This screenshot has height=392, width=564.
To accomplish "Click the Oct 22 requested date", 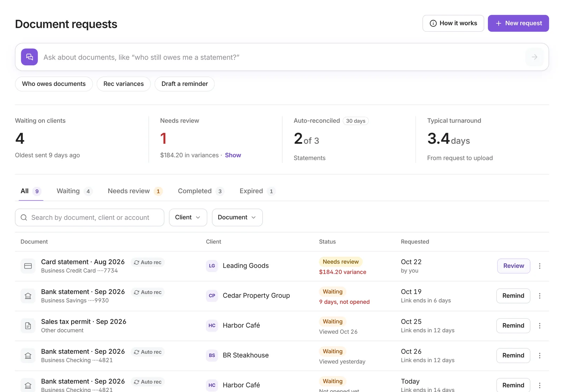I will tap(411, 262).
